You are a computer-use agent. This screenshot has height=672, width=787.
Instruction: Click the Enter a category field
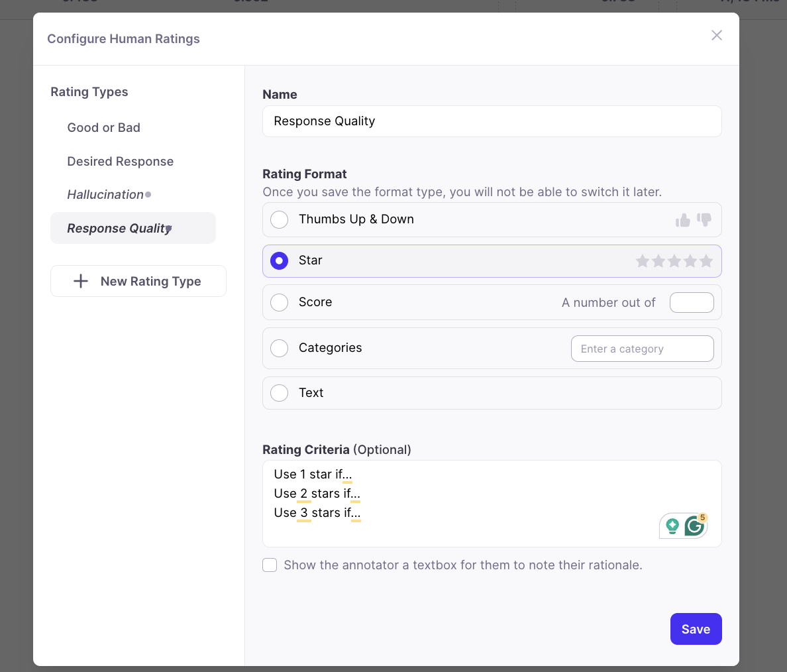click(x=642, y=349)
